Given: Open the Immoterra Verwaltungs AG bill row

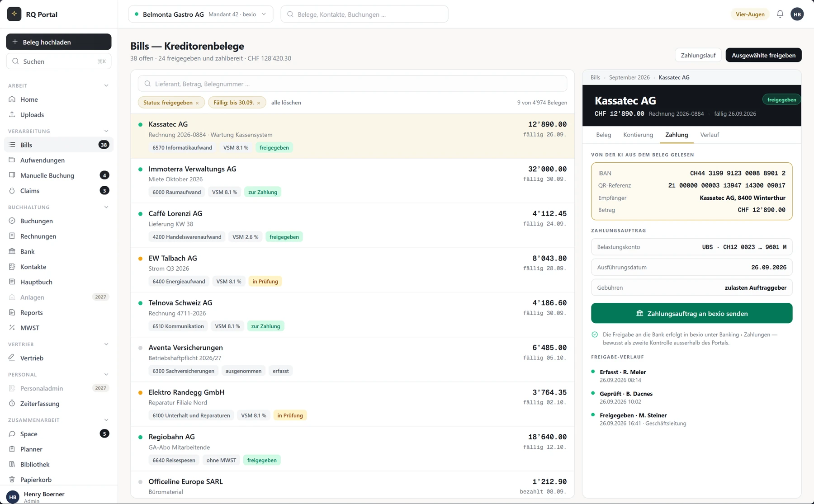Looking at the screenshot, I should coord(352,180).
